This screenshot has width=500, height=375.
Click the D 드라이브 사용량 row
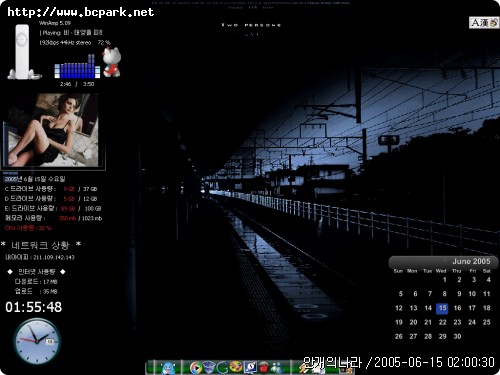click(x=51, y=199)
